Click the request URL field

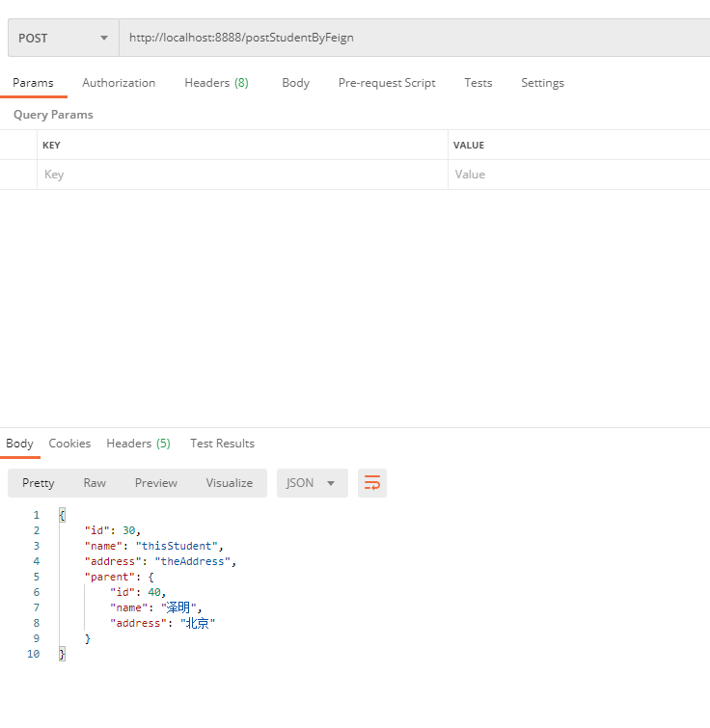coord(414,38)
